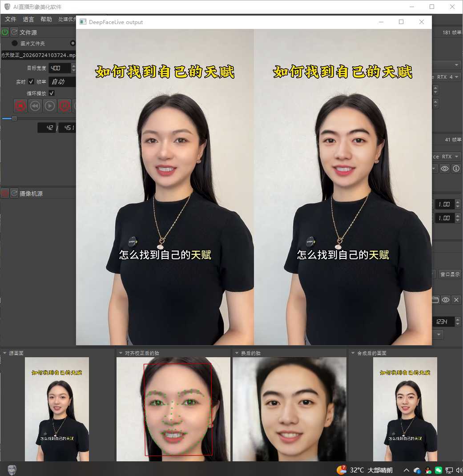Collapse the 合成后的画面 panel
This screenshot has width=463, height=476.
point(353,353)
